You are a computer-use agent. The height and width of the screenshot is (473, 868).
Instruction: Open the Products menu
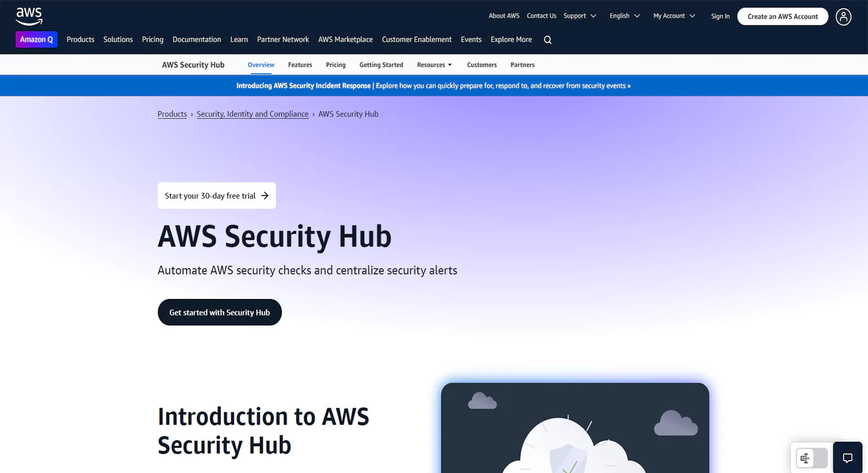80,39
